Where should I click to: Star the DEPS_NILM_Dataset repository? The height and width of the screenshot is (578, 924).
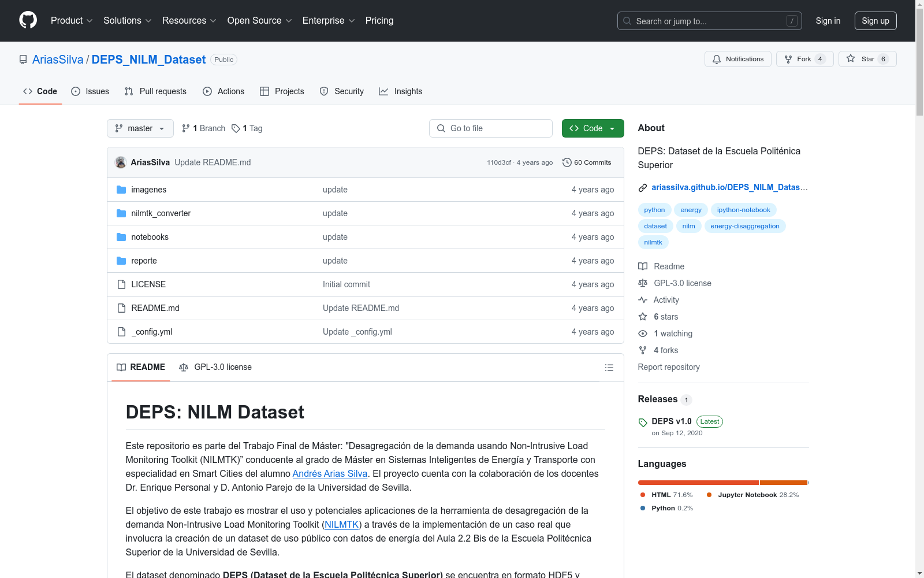coord(867,59)
